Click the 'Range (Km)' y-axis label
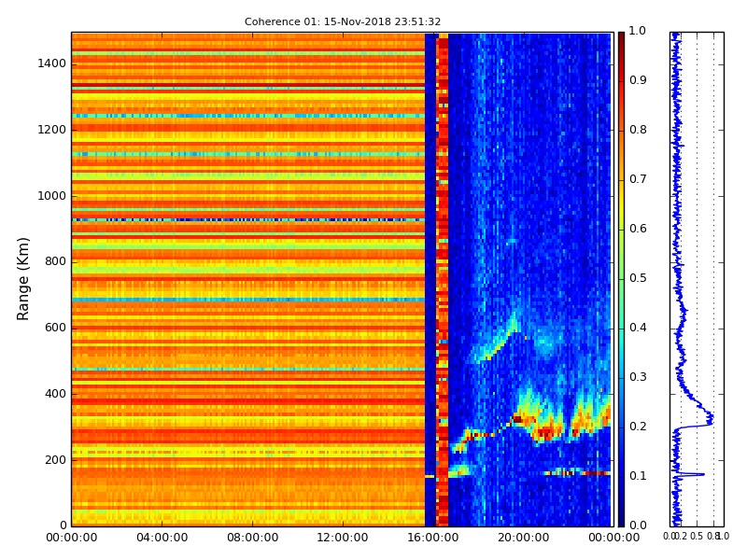 (22, 279)
